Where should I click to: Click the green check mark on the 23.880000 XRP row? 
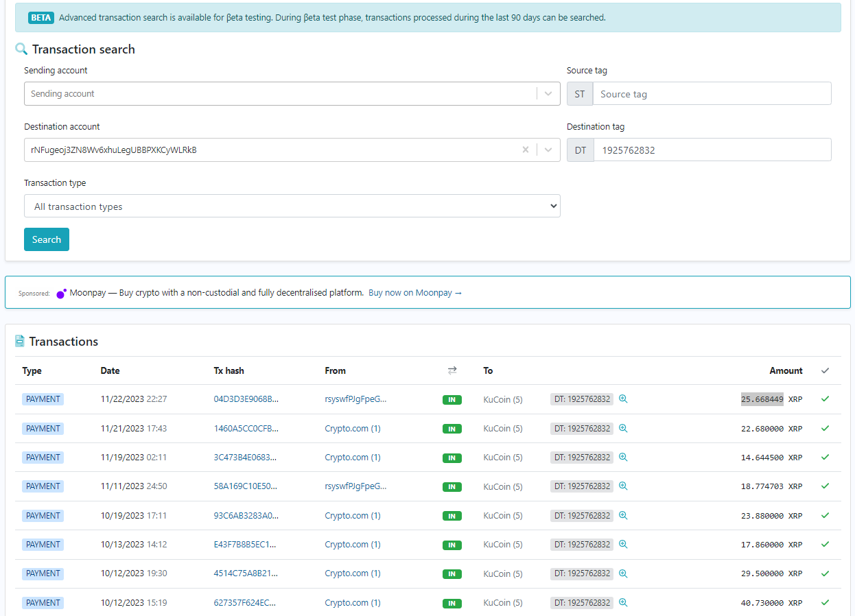click(825, 515)
